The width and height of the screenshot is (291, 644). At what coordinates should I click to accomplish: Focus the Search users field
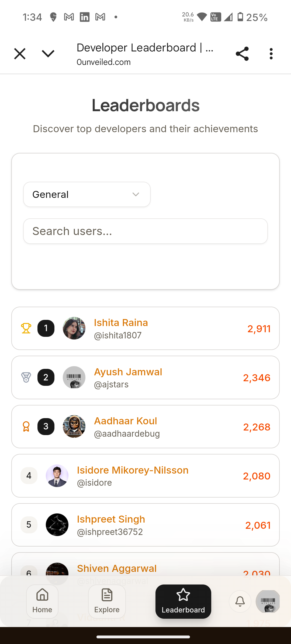[145, 231]
